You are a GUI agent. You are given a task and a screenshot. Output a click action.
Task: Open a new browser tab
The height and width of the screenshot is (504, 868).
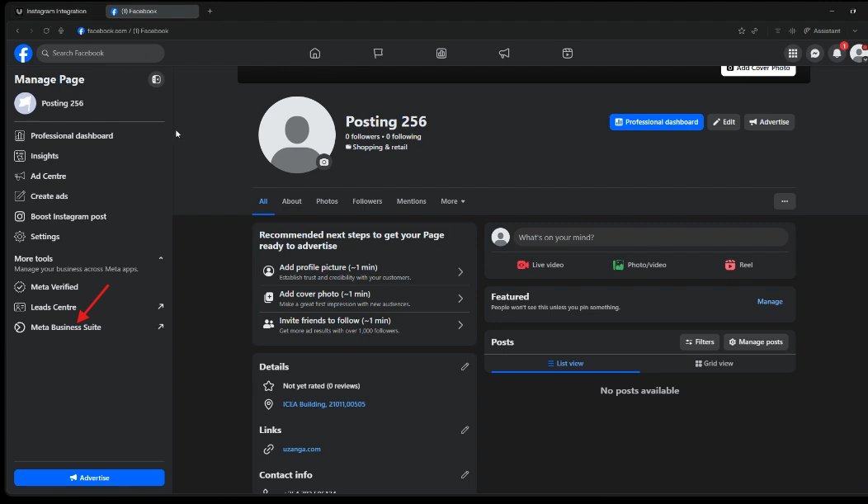(x=210, y=11)
